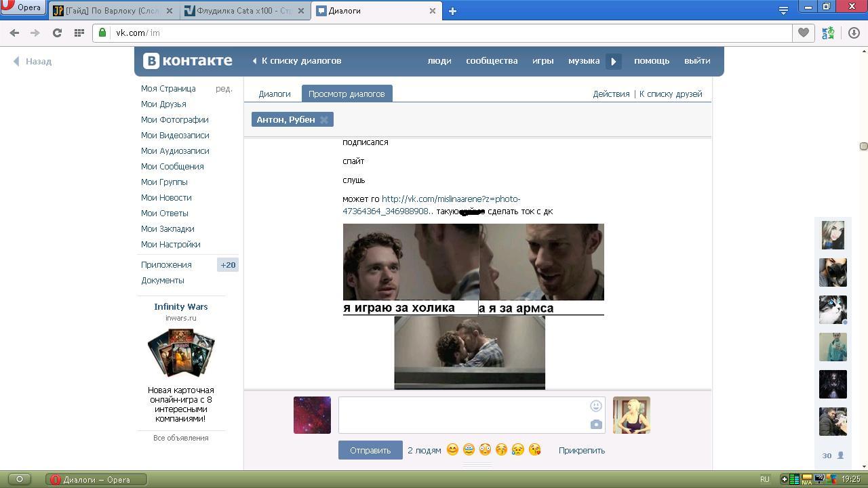Open the Диалоги section tab

coord(275,94)
